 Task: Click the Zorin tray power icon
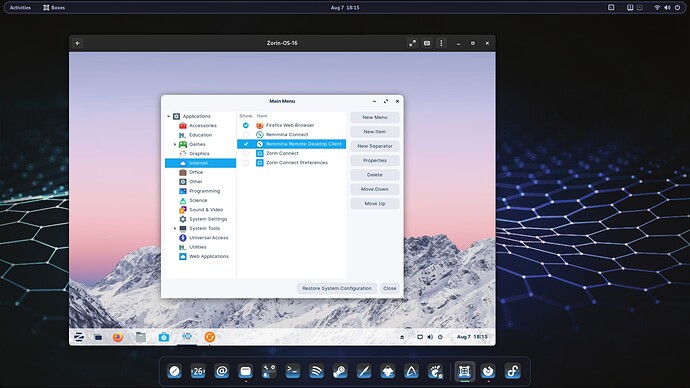point(440,337)
